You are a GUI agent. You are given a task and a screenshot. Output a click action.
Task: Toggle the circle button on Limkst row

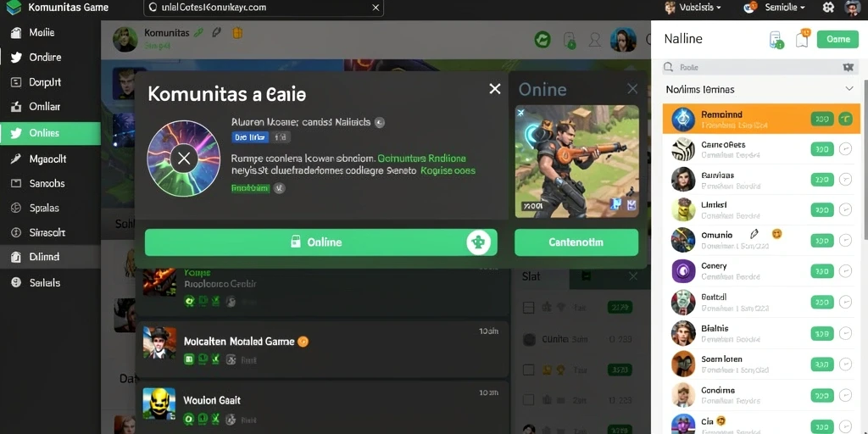coord(845,210)
